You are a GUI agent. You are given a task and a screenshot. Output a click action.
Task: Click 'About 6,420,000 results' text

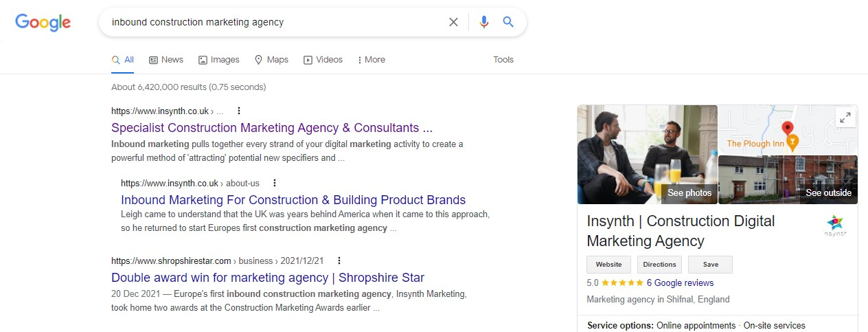188,87
